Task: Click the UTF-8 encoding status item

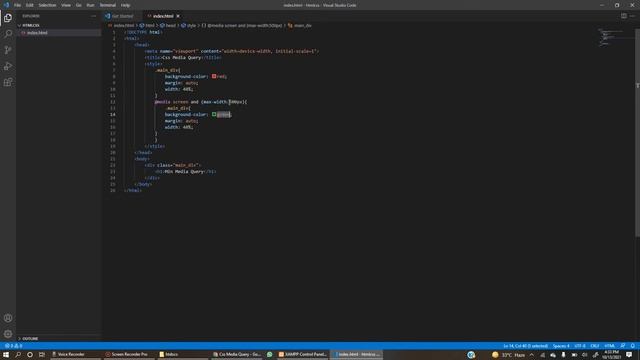Action: point(580,346)
